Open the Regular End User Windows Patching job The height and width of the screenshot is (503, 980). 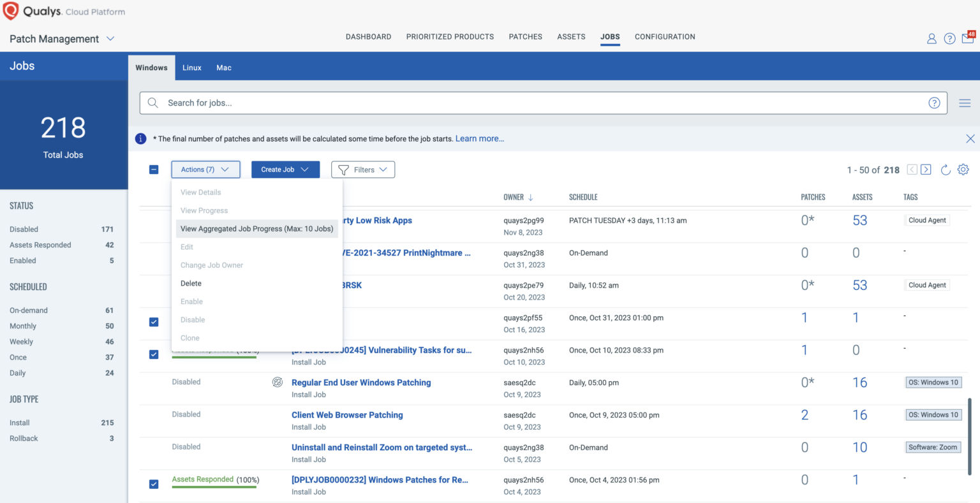(x=361, y=382)
